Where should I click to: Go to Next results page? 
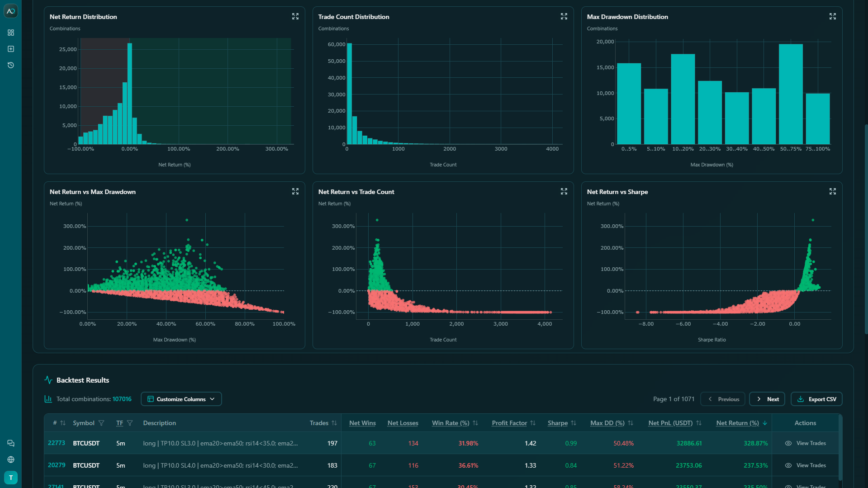[x=767, y=399]
